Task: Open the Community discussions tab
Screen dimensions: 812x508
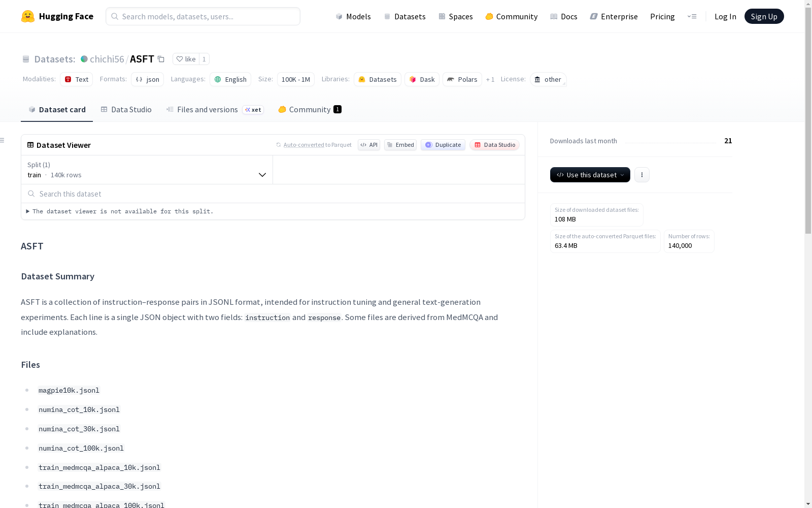Action: (x=310, y=110)
